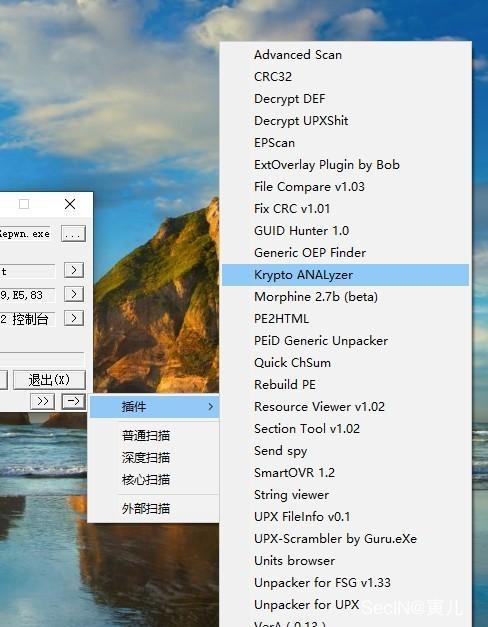The width and height of the screenshot is (488, 627).
Task: Open SmartOVR 1.2 plugin
Action: (345, 473)
